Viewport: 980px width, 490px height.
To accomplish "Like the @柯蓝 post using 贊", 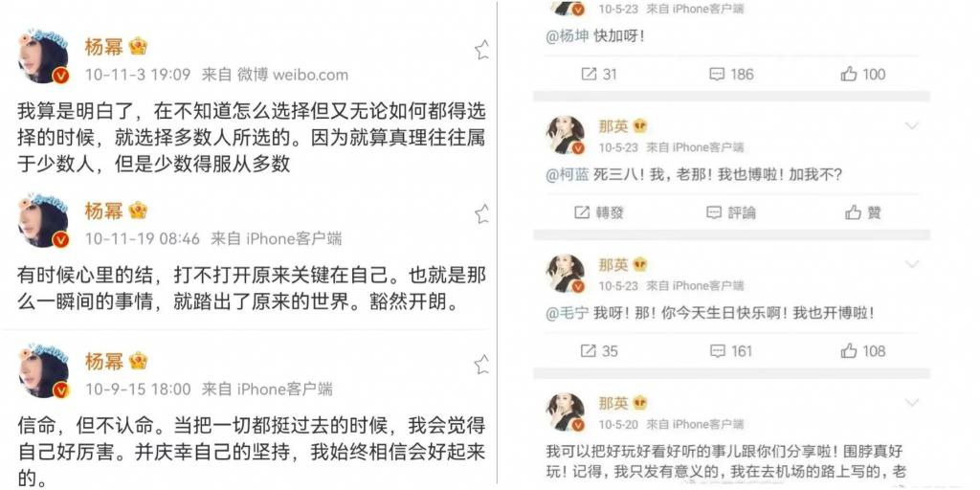I will (863, 212).
